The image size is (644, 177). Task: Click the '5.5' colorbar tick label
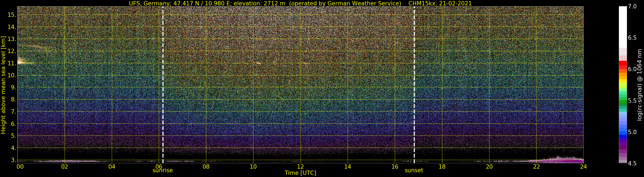point(632,101)
